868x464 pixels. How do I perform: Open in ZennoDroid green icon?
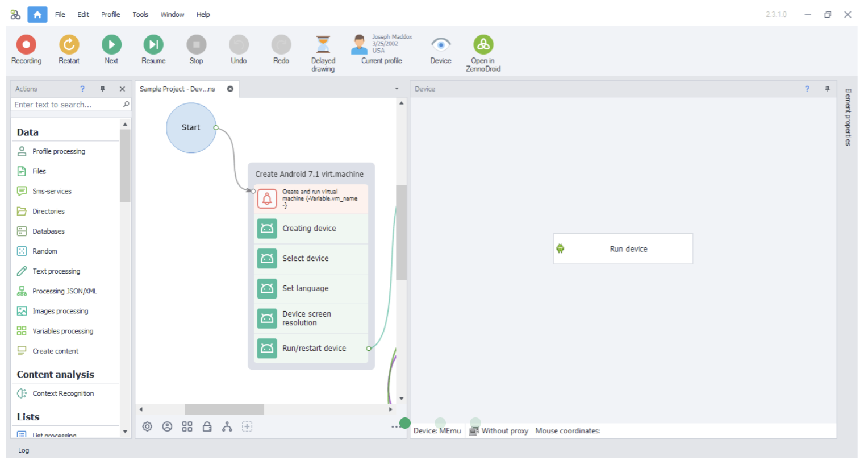[483, 44]
